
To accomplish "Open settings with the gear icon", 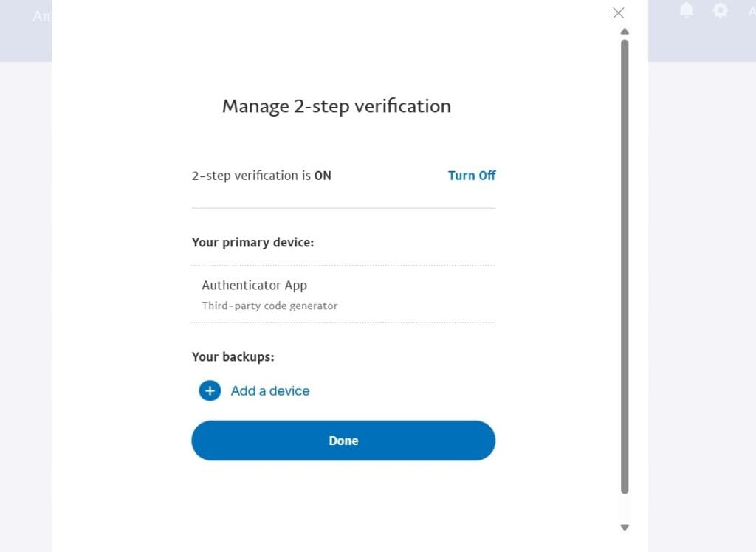I will coord(720,10).
